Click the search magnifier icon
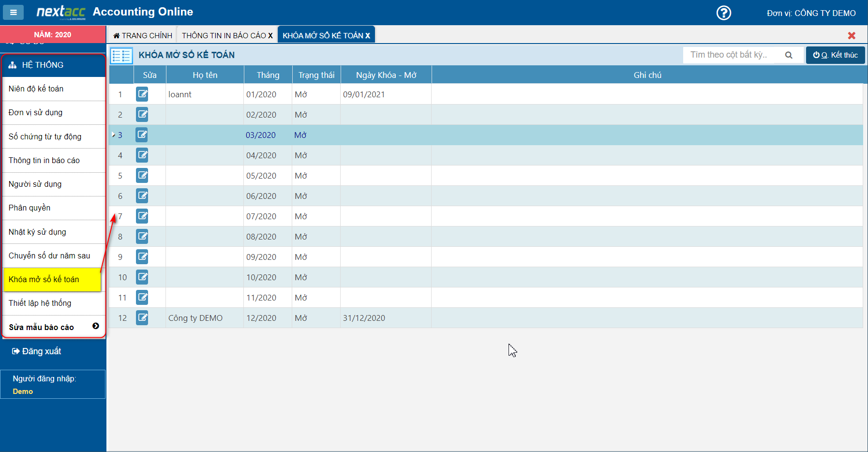 point(788,55)
